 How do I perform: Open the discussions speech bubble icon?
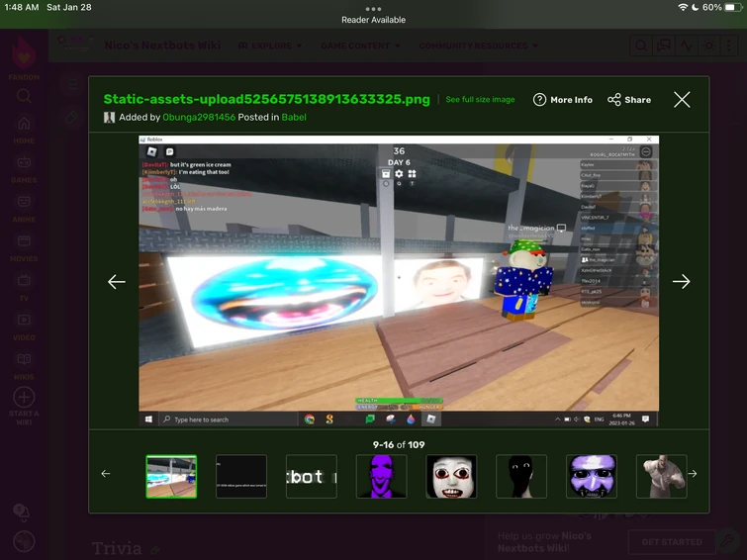click(664, 46)
